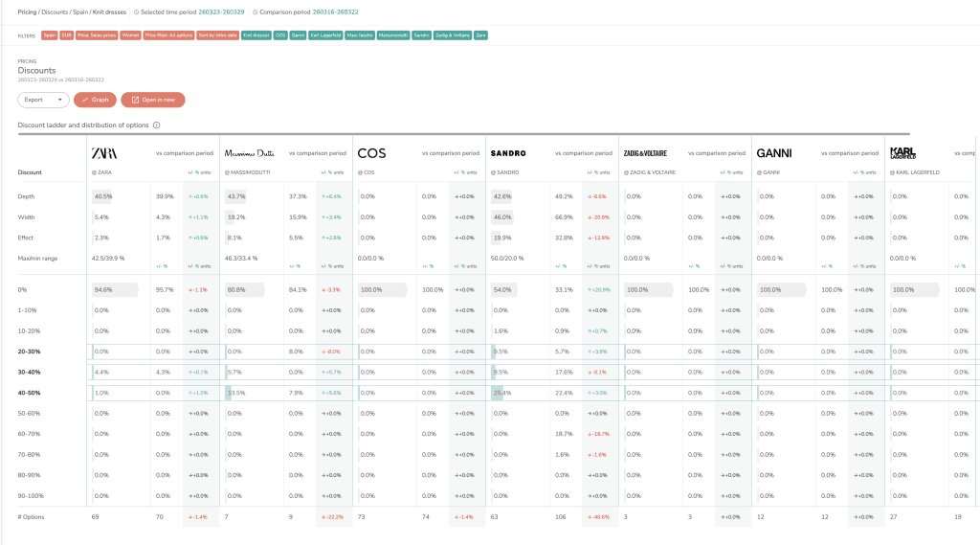
Task: Click the ZARA brand logo
Action: coord(103,153)
